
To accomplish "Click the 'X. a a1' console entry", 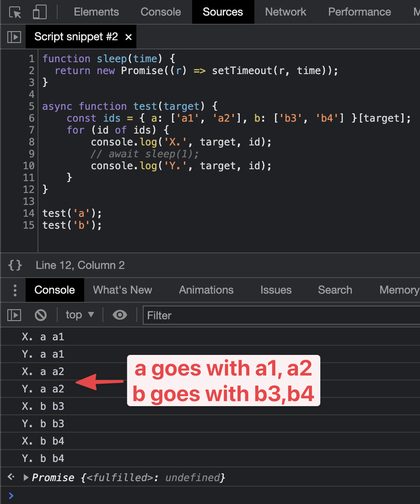I will pos(210,337).
